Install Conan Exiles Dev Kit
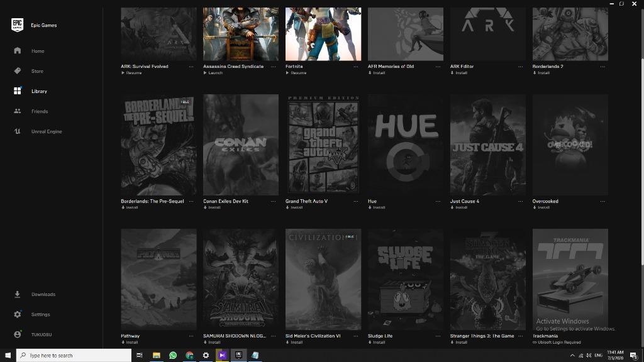This screenshot has height=362, width=644. [x=212, y=207]
